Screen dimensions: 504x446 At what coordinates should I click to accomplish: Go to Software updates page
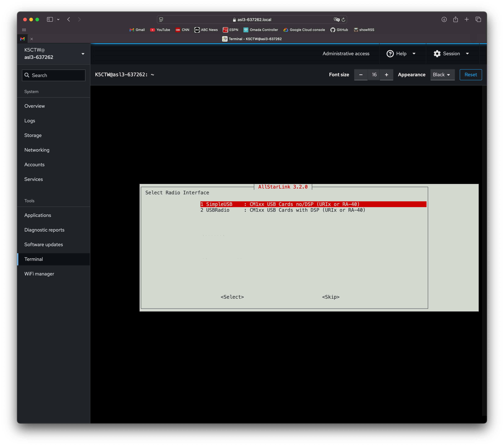click(x=44, y=245)
